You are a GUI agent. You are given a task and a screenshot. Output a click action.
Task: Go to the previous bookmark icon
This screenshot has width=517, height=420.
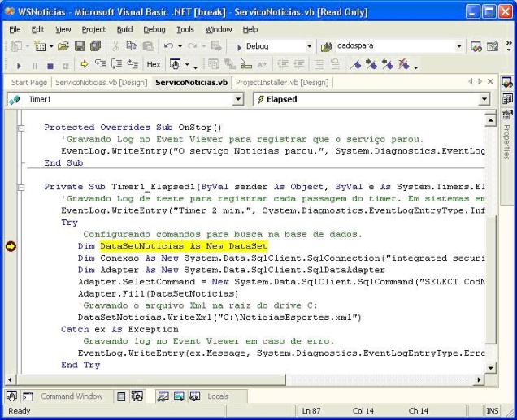388,64
